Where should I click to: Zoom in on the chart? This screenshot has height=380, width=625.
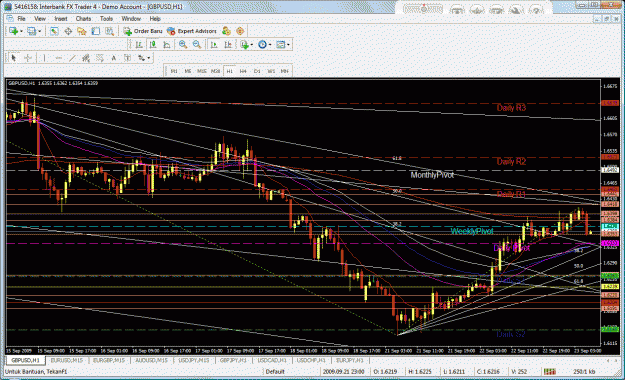[x=183, y=45]
